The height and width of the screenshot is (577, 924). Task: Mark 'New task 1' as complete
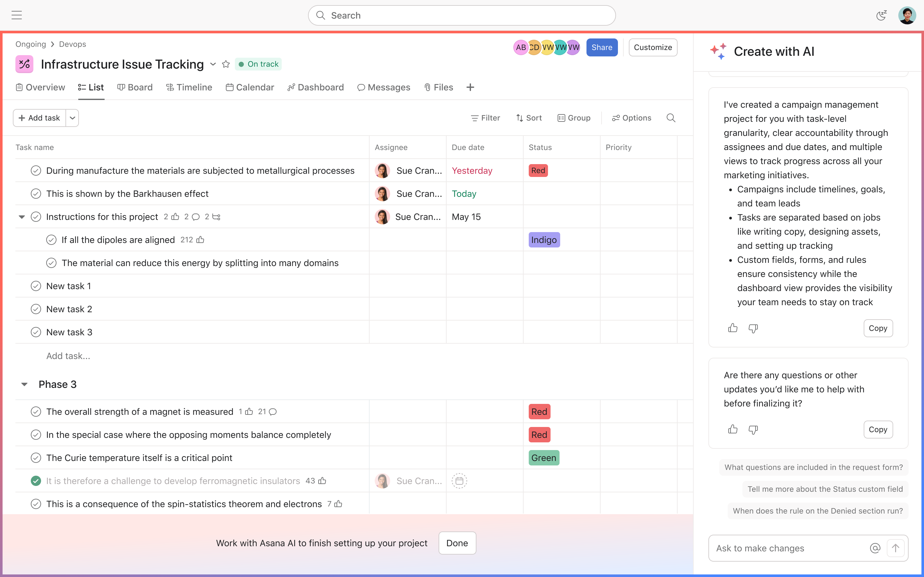[36, 286]
